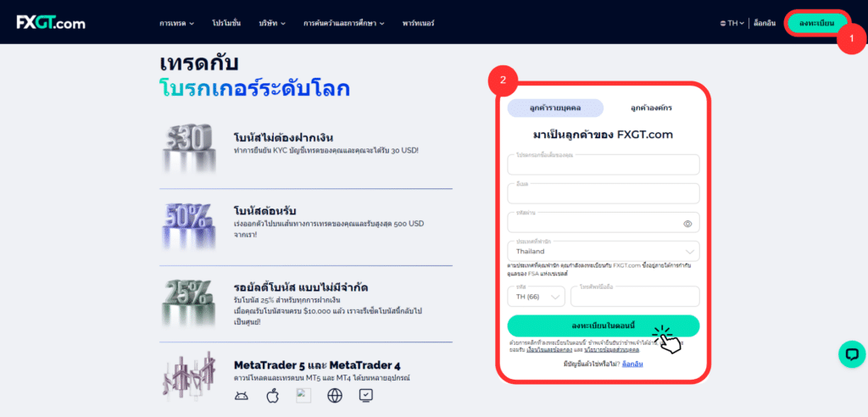Click the desktop monitor platform icon
This screenshot has width=868, height=417.
click(x=366, y=396)
